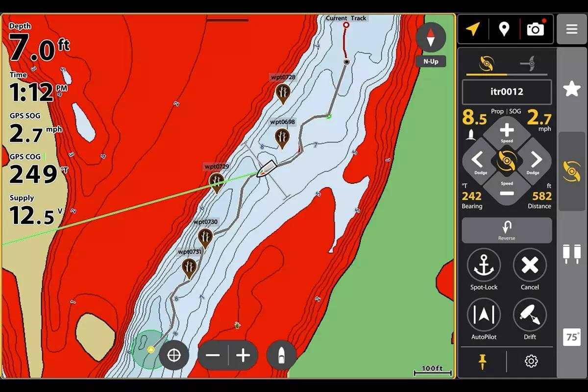Open the waypoint pin menu
The height and width of the screenshot is (392, 588).
504,29
